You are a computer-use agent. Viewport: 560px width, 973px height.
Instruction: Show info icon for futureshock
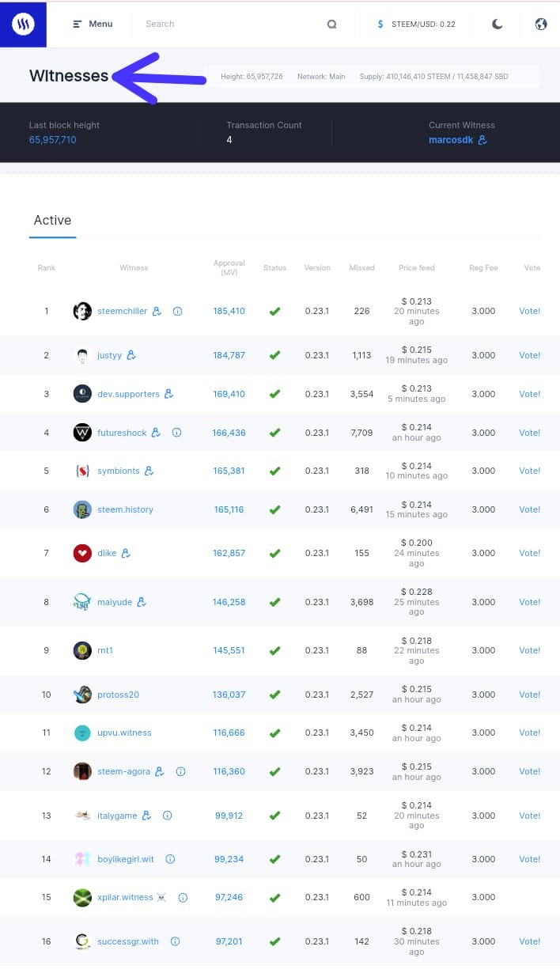176,433
